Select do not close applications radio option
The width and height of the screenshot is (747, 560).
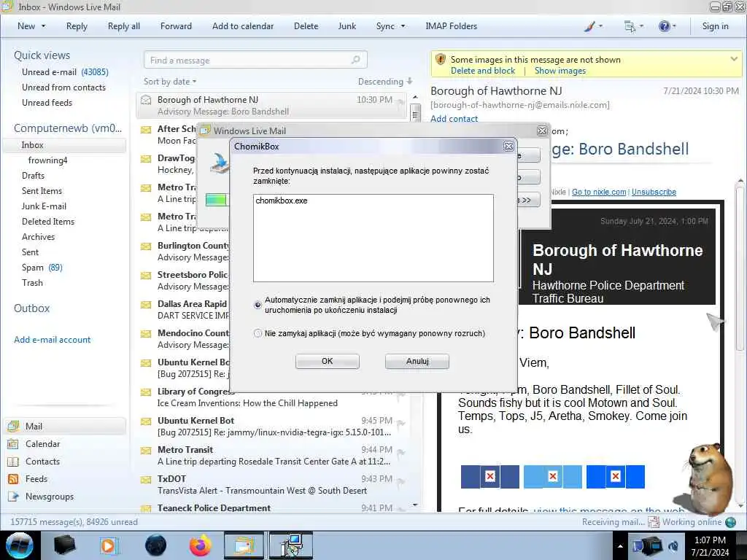click(x=258, y=333)
